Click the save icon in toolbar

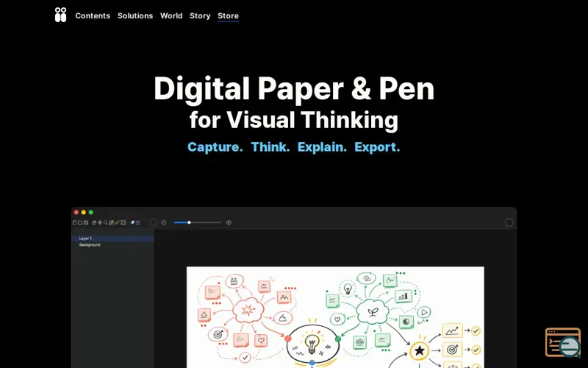[x=86, y=223]
